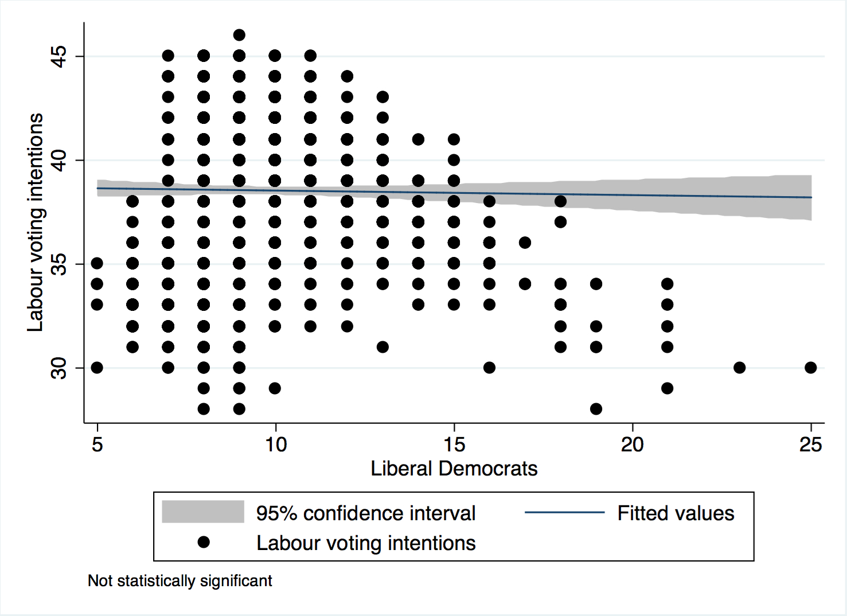Click the lowest data point at Liberal Democrats 19
The height and width of the screenshot is (616, 847).
[596, 409]
